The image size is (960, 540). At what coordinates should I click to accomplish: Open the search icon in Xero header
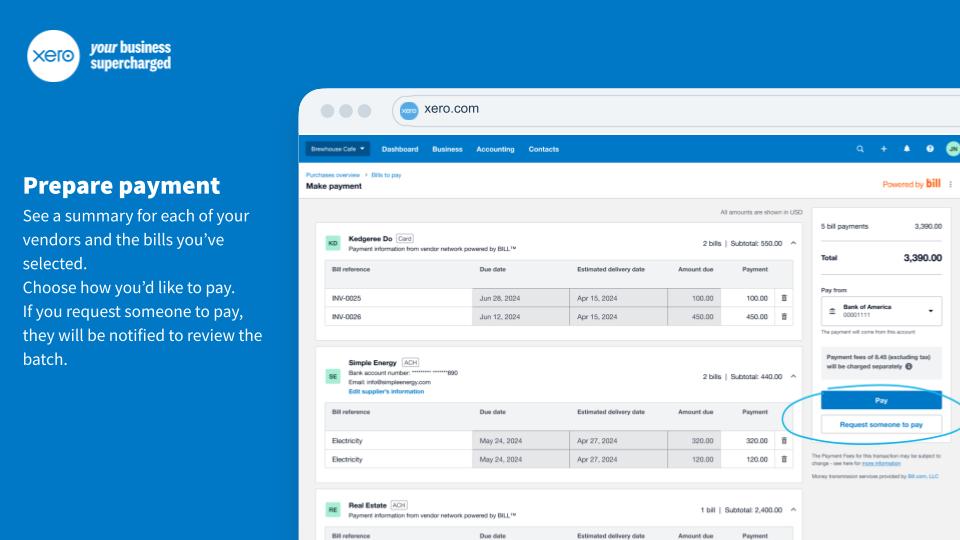tap(860, 149)
